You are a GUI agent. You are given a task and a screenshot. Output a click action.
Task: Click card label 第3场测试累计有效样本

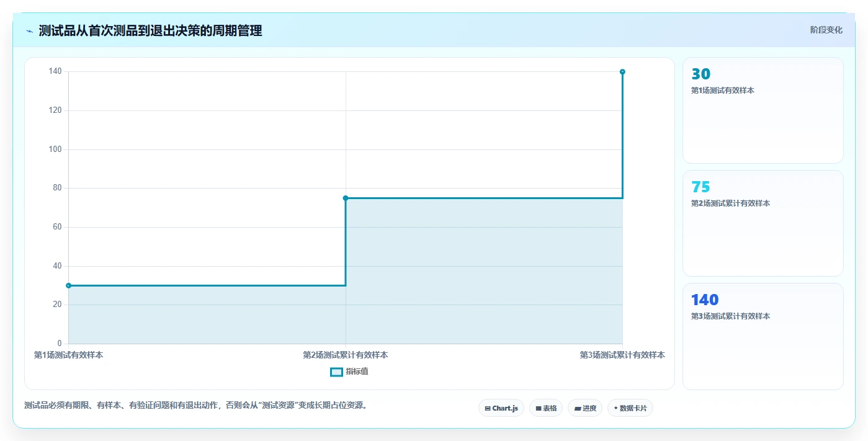(730, 316)
